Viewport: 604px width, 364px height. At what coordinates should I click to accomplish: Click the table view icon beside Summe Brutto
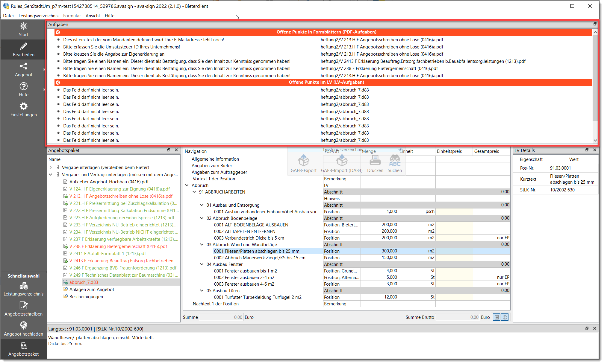click(497, 317)
